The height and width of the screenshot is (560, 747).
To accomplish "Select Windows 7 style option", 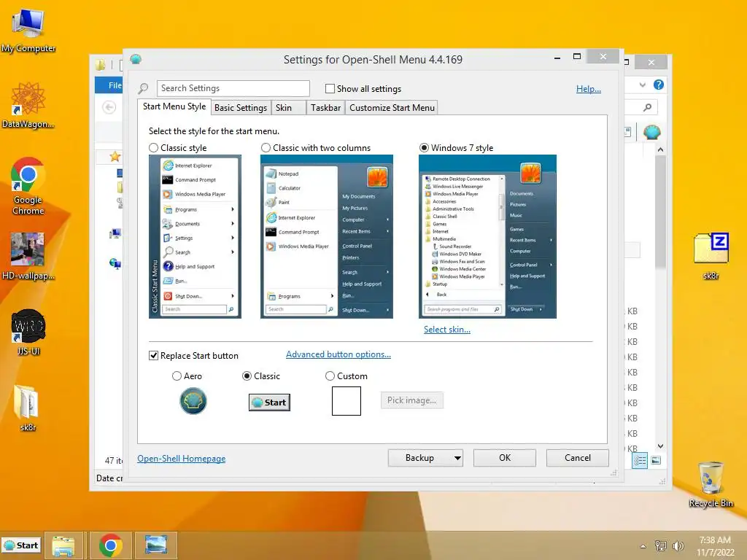I will (424, 147).
